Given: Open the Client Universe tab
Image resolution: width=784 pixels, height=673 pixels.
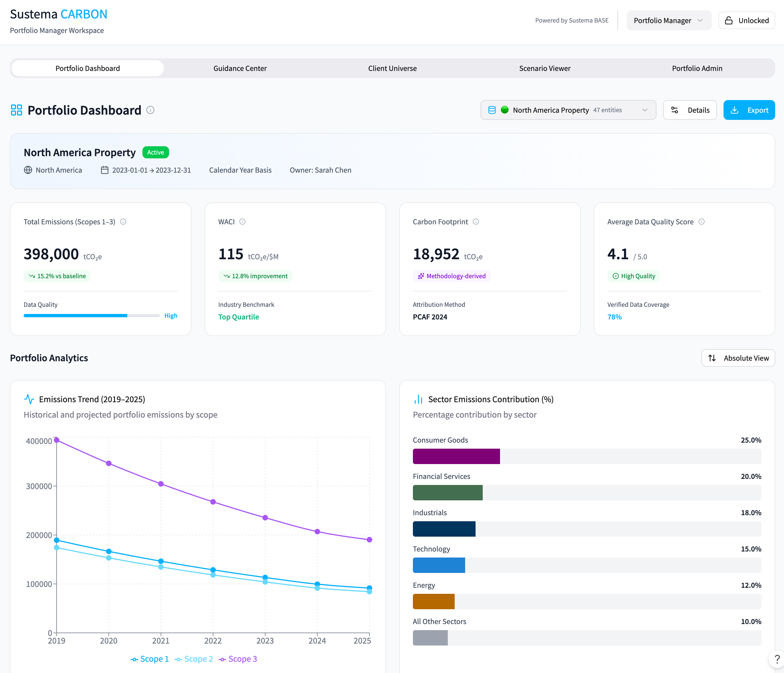Looking at the screenshot, I should tap(392, 68).
